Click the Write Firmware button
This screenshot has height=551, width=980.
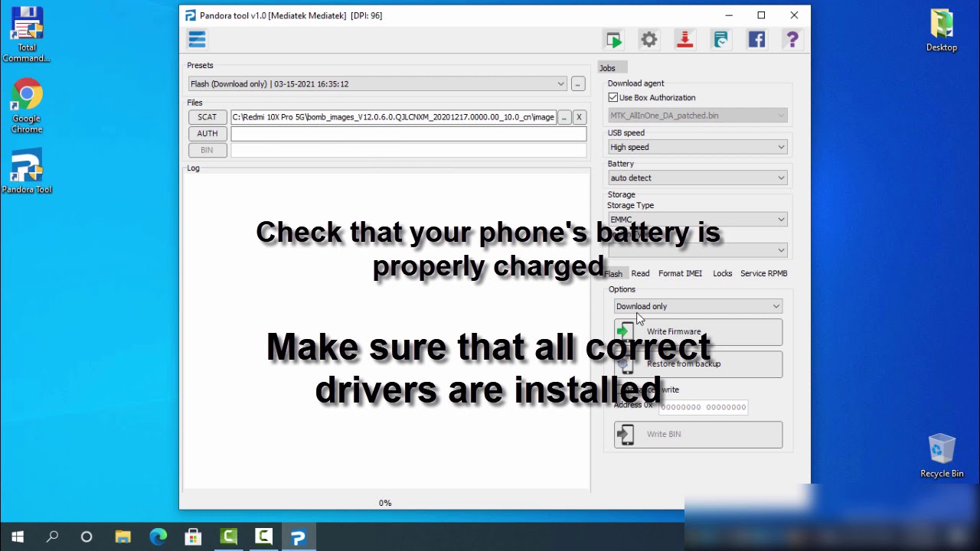coord(698,332)
